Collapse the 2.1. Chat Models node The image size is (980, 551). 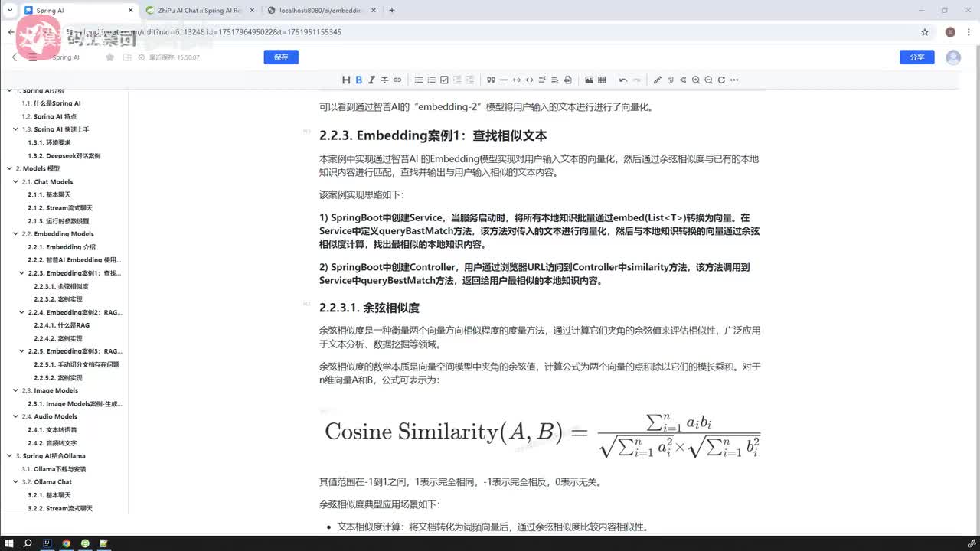15,182
